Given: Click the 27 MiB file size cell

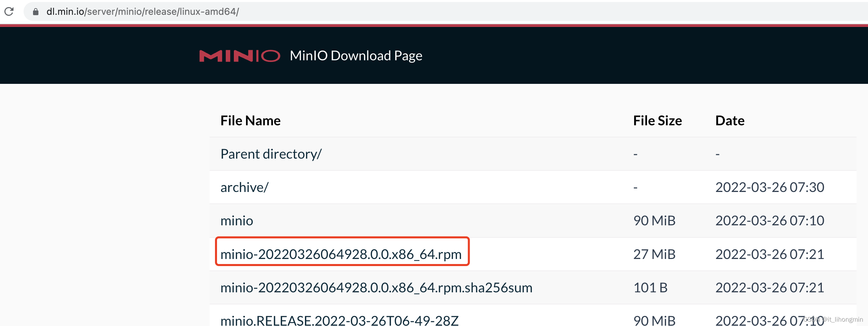Looking at the screenshot, I should point(654,254).
